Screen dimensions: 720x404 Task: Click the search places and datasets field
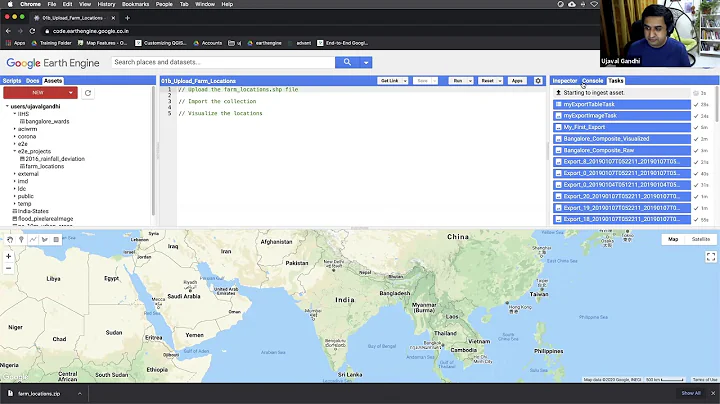[223, 62]
